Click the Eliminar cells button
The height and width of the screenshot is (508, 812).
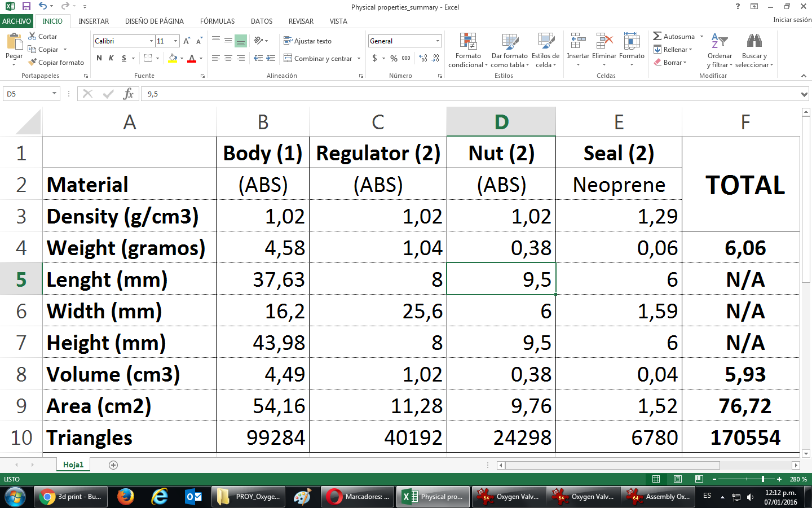(604, 50)
